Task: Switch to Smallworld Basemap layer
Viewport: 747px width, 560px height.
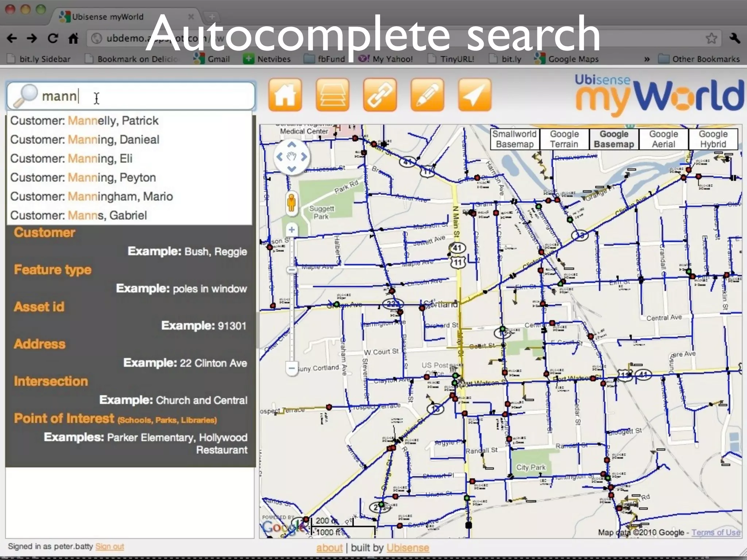Action: click(515, 139)
